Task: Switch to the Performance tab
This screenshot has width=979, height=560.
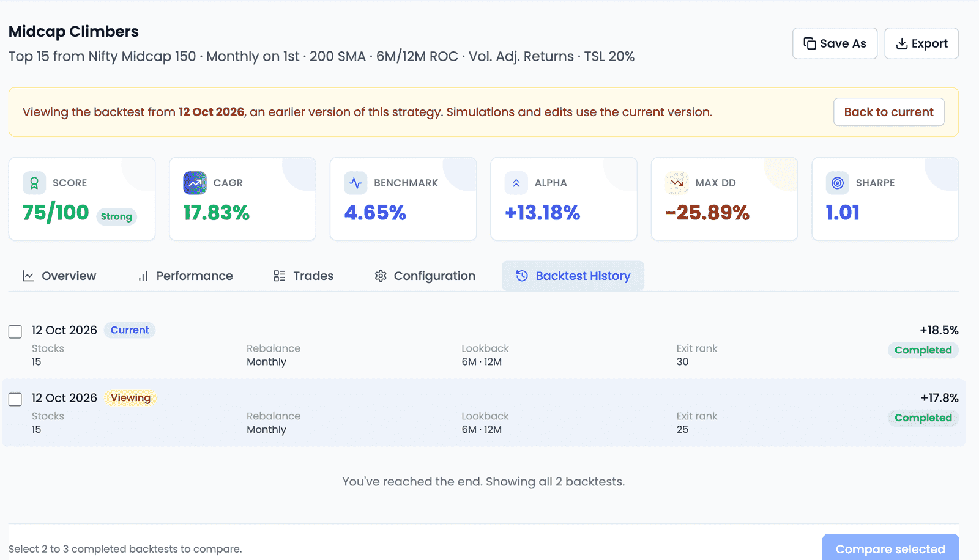Action: (x=185, y=276)
